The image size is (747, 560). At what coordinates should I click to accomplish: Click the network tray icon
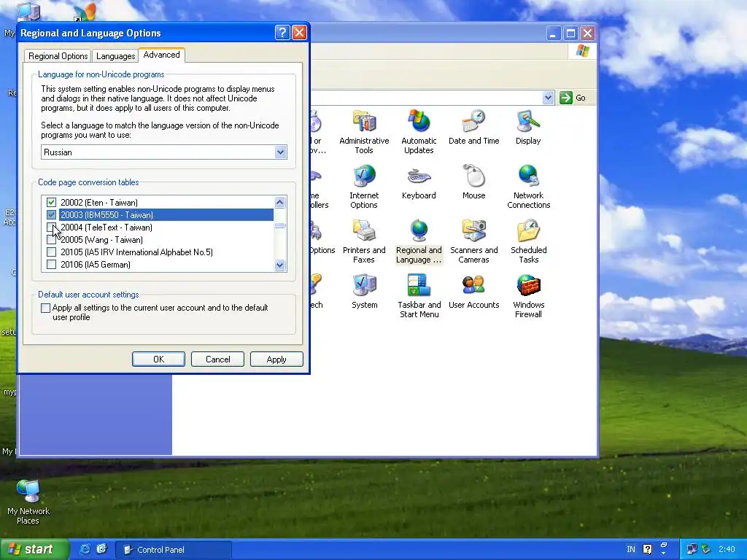tap(692, 549)
